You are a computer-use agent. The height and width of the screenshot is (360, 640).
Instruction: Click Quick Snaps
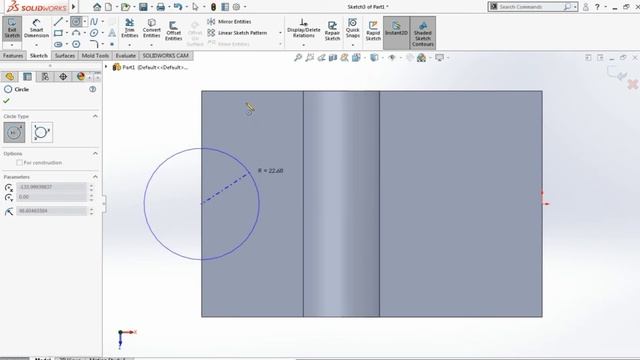coord(353,28)
